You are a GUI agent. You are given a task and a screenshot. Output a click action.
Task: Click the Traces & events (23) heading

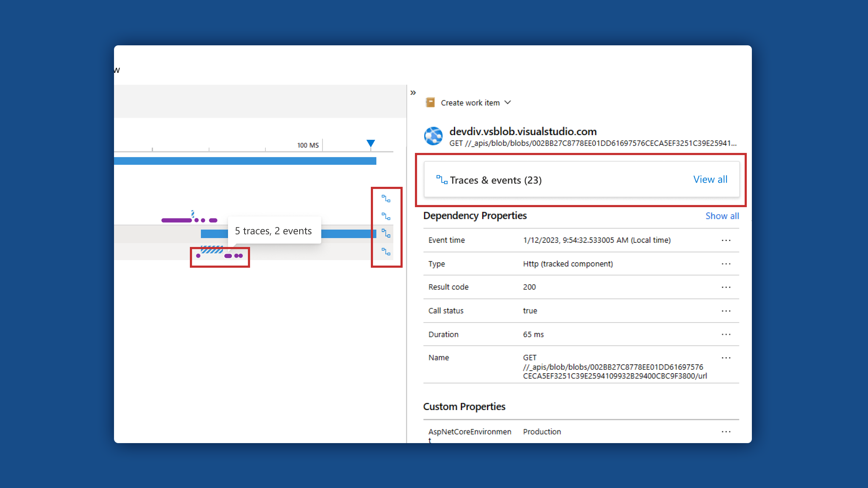coord(495,180)
